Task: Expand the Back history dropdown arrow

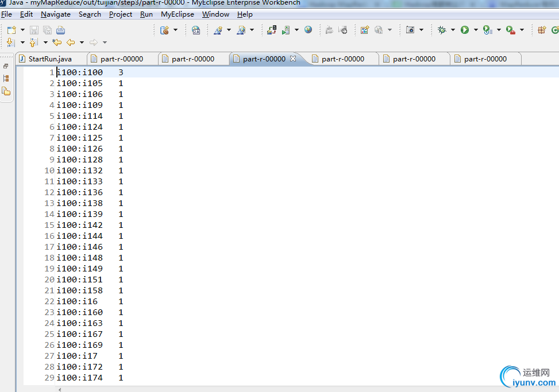Action: tap(82, 42)
